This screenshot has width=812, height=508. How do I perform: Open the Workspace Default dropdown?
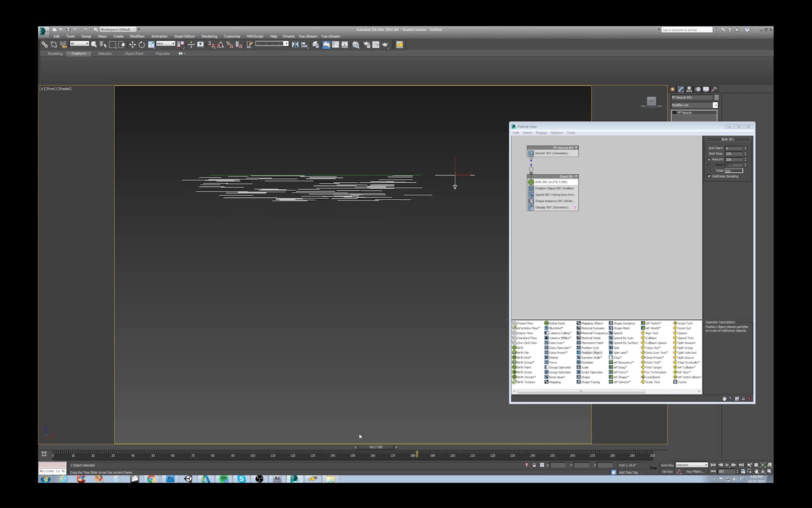click(x=118, y=29)
